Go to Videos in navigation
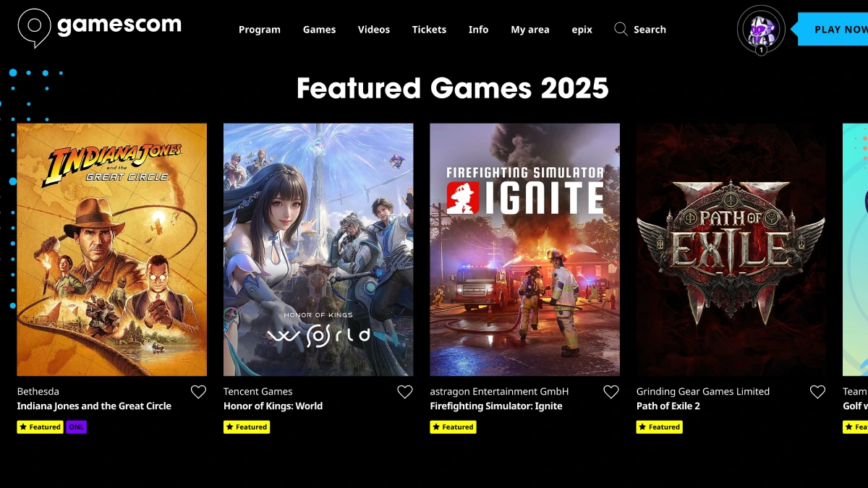 [x=374, y=30]
